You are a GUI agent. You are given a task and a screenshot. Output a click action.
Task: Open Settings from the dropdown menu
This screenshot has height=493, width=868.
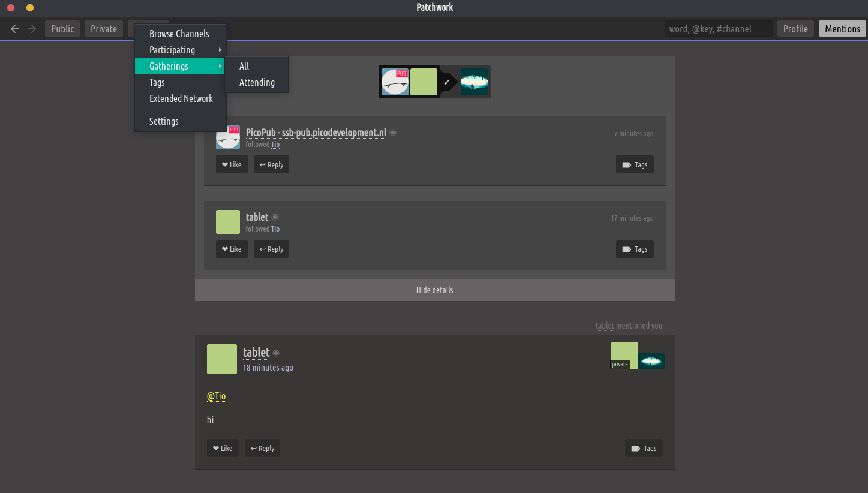point(164,121)
